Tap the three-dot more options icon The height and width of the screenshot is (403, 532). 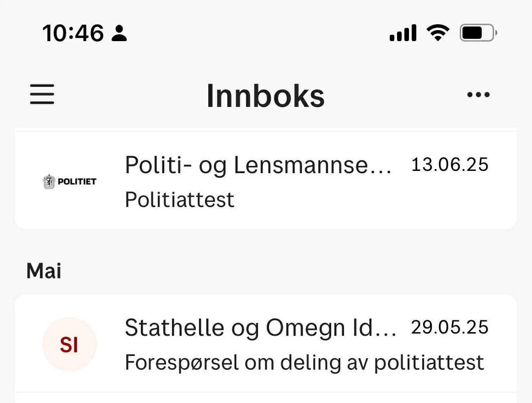point(478,95)
